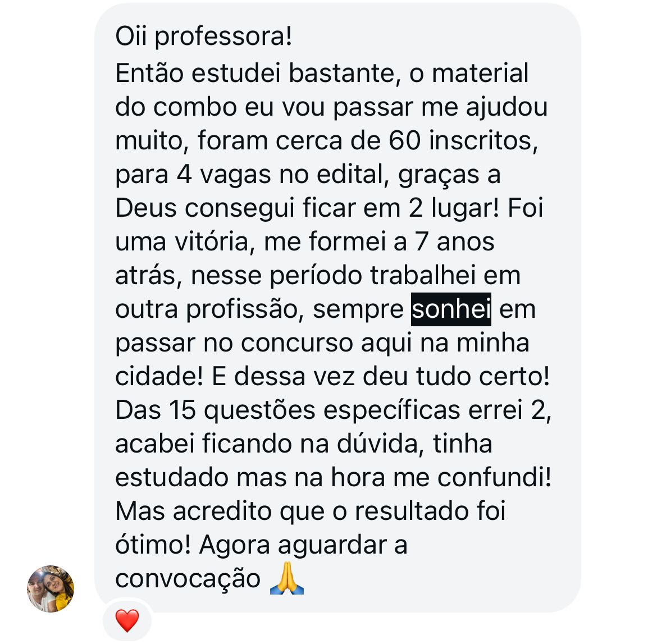Click the word "inscritos"
Viewport: 657px width, 644px height.
pyautogui.click(x=483, y=140)
